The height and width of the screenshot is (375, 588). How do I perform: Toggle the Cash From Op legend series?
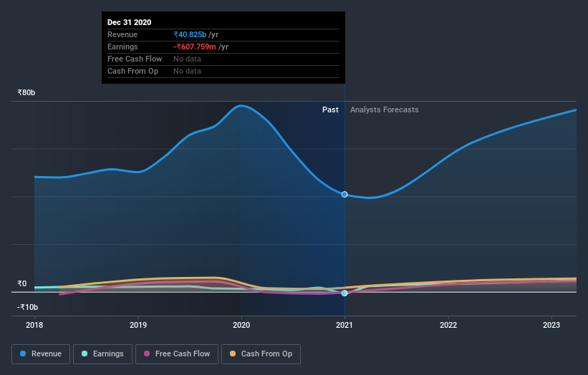(x=261, y=354)
